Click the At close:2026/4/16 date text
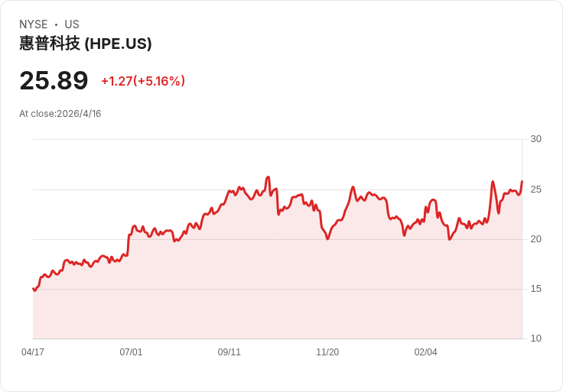This screenshot has height=392, width=563. [x=60, y=114]
